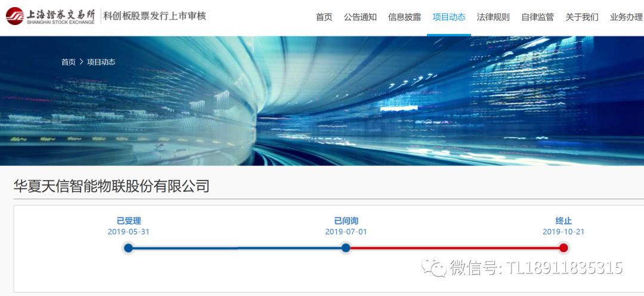Go to 关于我们 page
644x296 pixels.
tap(582, 17)
